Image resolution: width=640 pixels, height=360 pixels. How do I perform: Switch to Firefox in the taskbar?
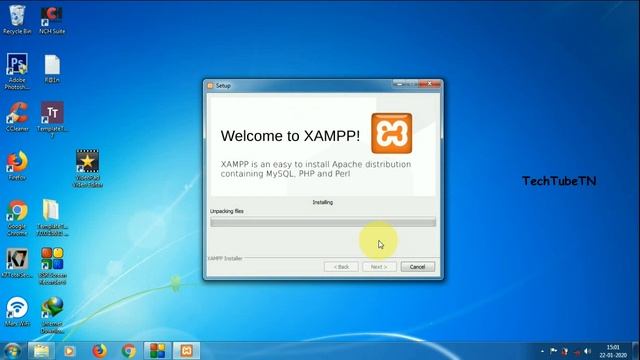point(99,351)
